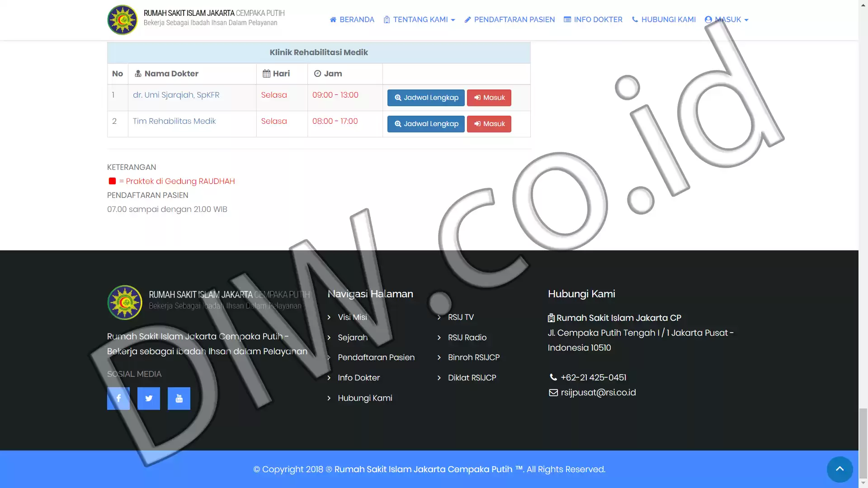View Jadwal Lengkap for dr. Umi Sjarqiah
Image resolution: width=868 pixels, height=488 pixels.
(426, 98)
